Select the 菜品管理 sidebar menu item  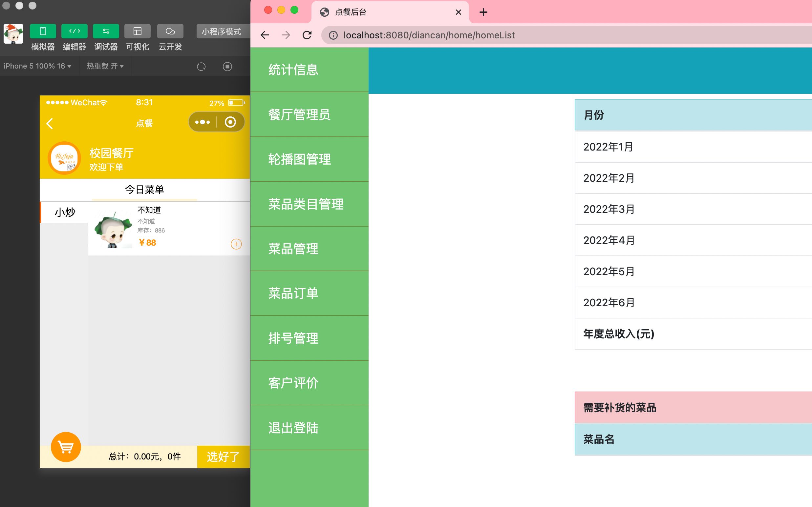tap(294, 249)
